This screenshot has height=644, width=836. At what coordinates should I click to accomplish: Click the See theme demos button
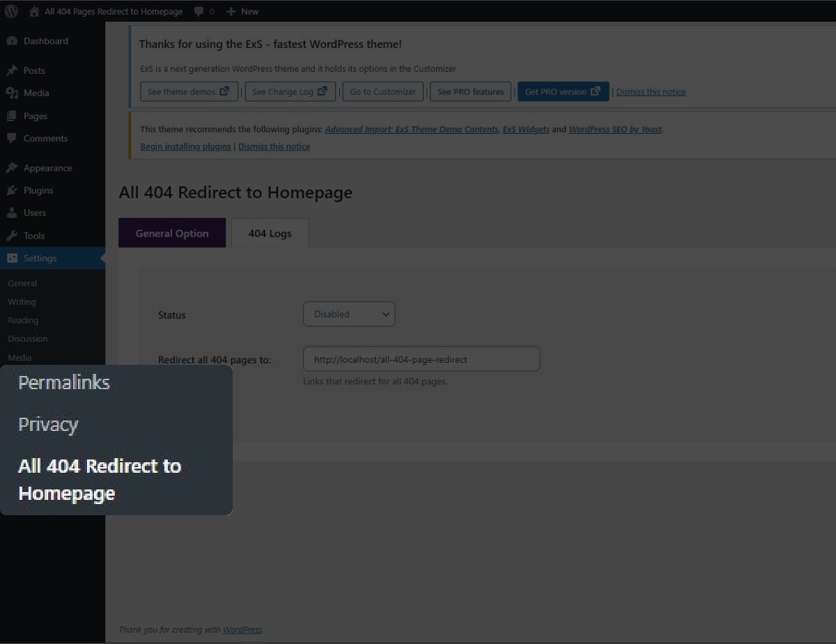189,92
